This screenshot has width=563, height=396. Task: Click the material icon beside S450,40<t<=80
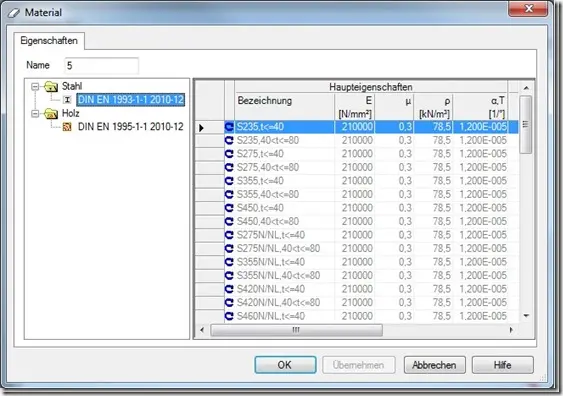pos(229,222)
